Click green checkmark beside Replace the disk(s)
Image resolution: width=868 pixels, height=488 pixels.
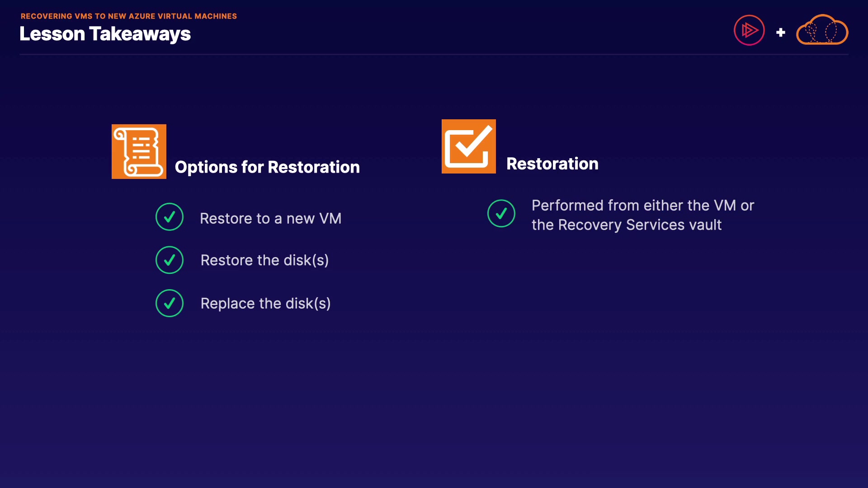click(x=170, y=303)
